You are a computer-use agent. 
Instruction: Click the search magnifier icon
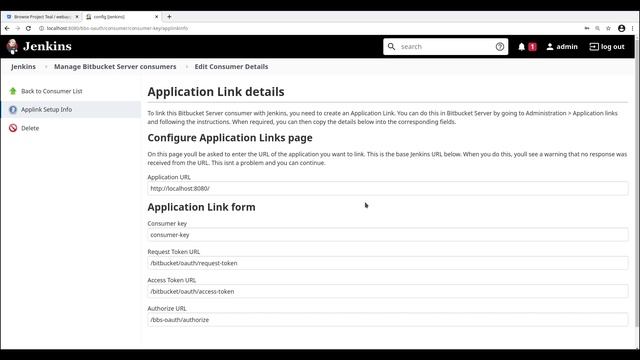point(391,47)
